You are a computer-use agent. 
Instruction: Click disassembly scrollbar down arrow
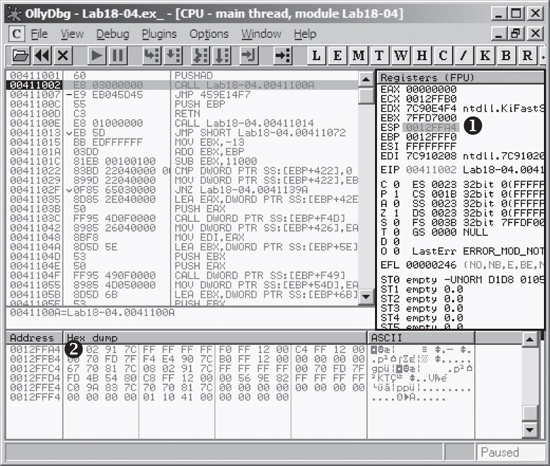366,297
